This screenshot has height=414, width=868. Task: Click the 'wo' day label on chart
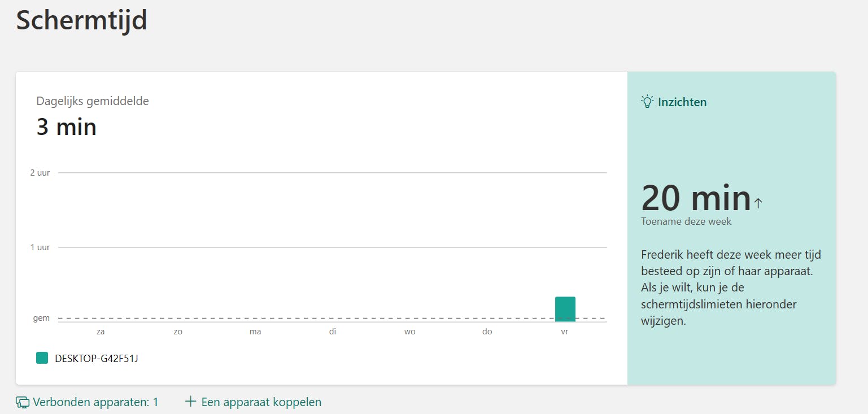click(410, 332)
